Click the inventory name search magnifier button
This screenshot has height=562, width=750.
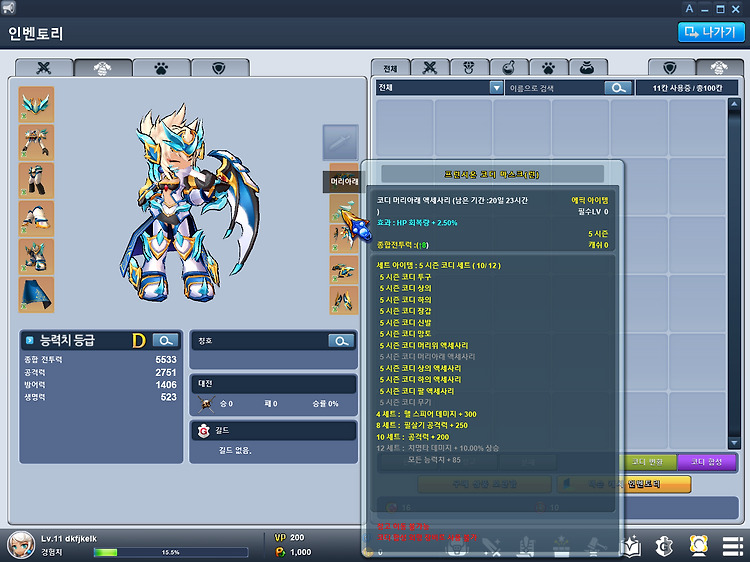point(618,88)
